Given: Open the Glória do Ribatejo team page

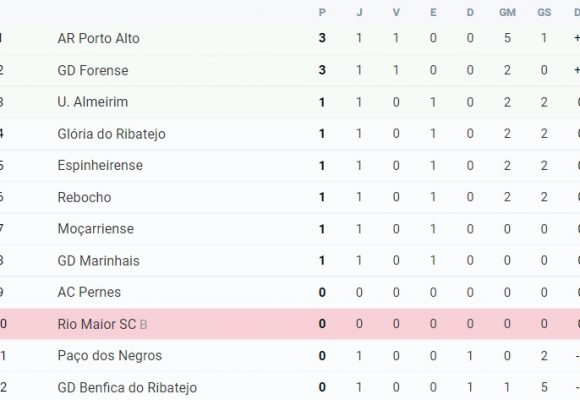Looking at the screenshot, I should pyautogui.click(x=111, y=134).
